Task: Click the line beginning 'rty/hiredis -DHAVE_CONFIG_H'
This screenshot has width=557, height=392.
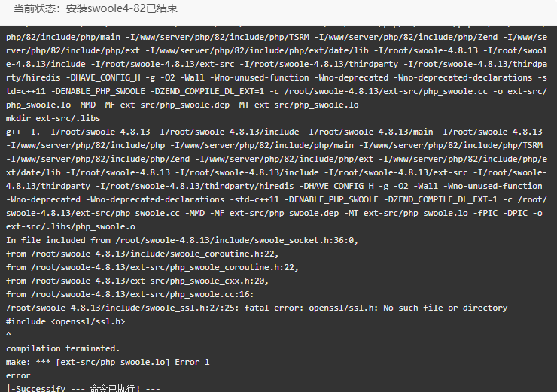Action: 276,77
